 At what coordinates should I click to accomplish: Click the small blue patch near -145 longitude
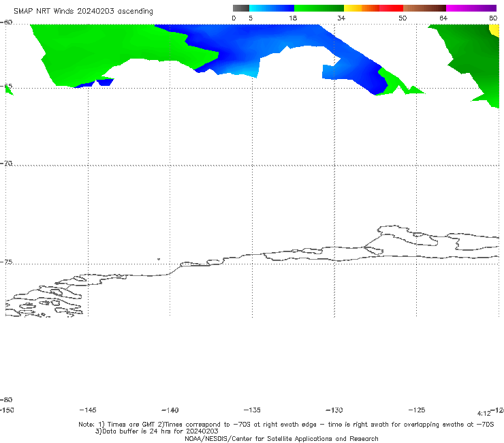point(105,82)
